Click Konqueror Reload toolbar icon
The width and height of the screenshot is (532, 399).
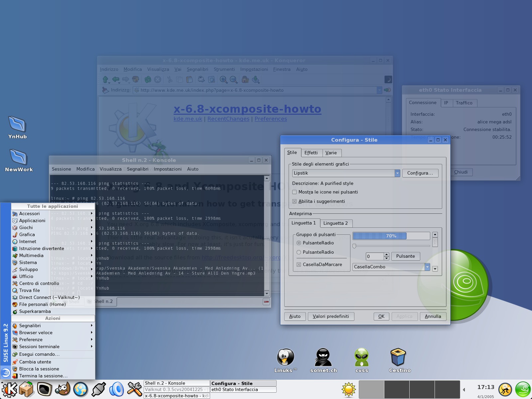(x=148, y=79)
